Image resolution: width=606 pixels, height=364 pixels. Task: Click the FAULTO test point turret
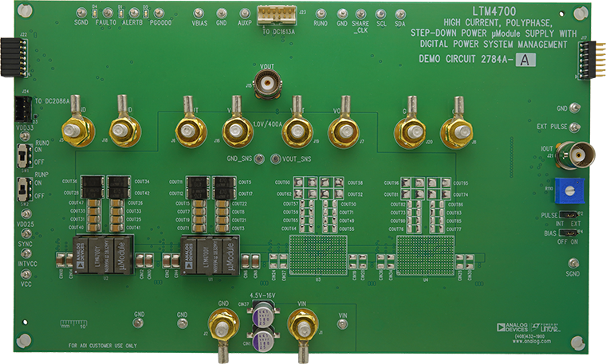click(108, 13)
